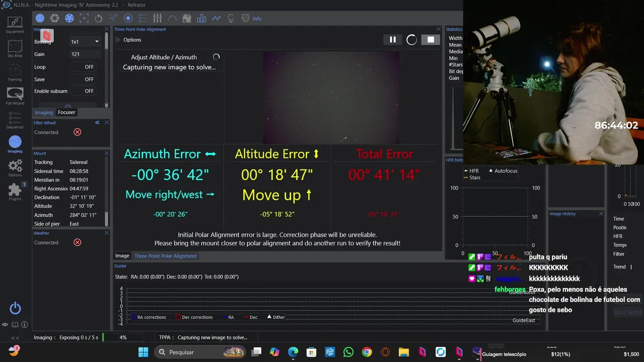Click the Filter Wheel disconnected red X icon

point(77,132)
